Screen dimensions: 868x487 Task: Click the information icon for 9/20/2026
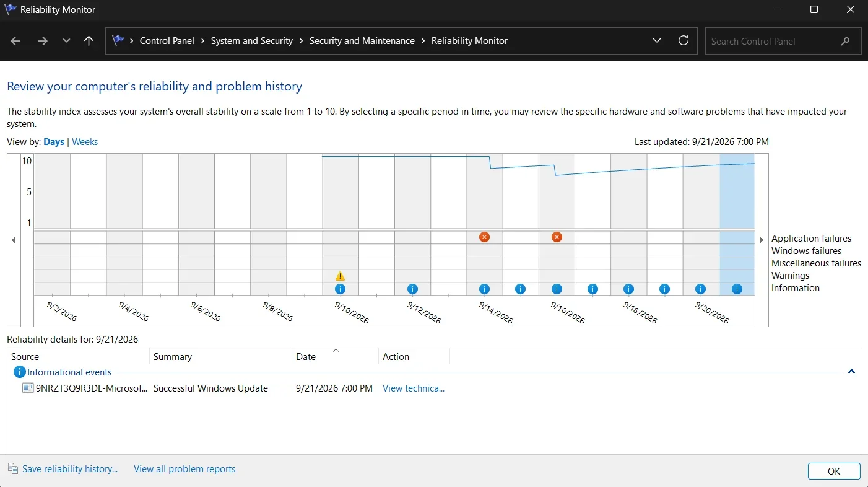click(x=701, y=289)
